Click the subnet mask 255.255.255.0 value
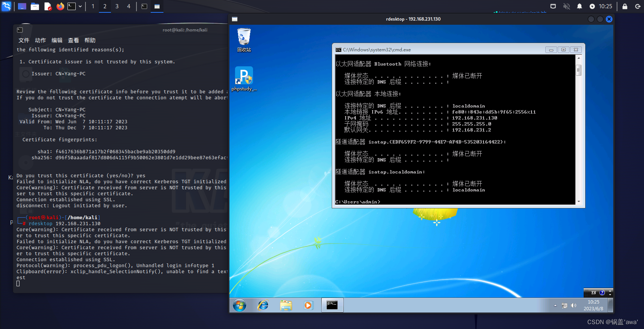Screen dimensions: 644x329 (472, 124)
